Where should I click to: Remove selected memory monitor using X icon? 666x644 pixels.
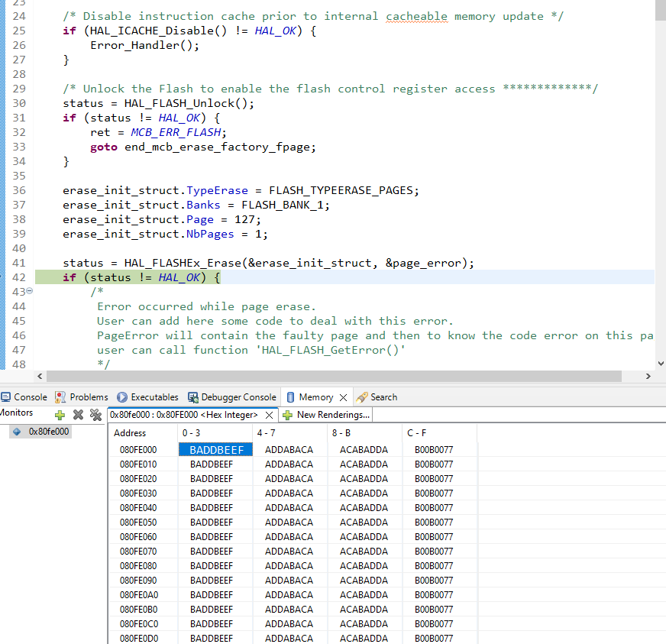tap(77, 413)
